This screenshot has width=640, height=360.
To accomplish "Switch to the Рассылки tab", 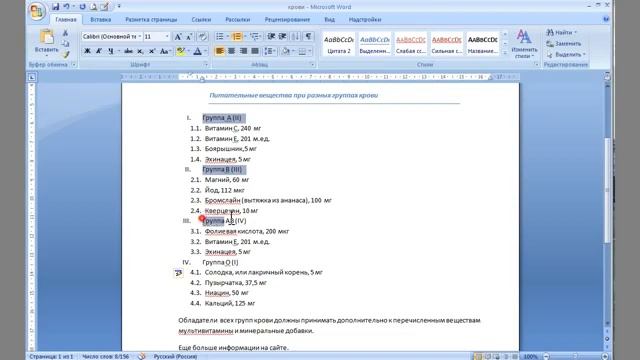I will pos(238,20).
